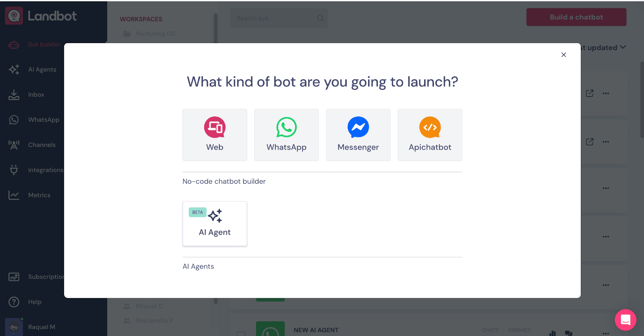Open the Channels sidebar section
This screenshot has height=336, width=644.
(41, 145)
